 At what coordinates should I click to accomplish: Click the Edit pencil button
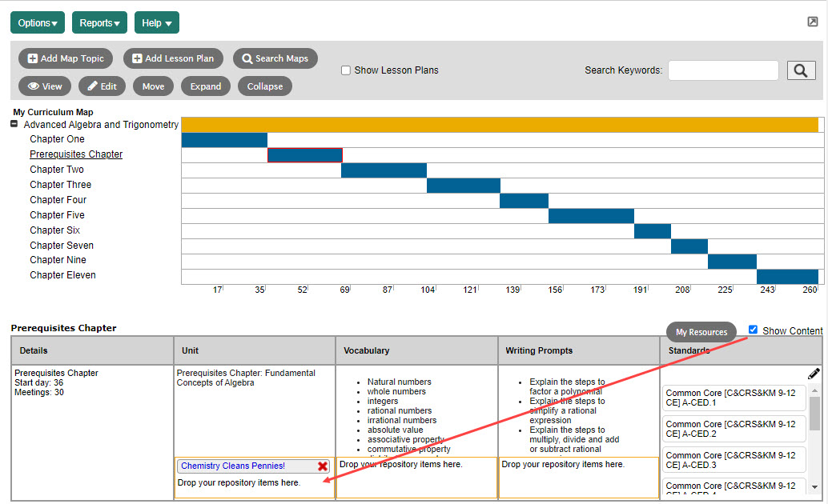(x=102, y=86)
